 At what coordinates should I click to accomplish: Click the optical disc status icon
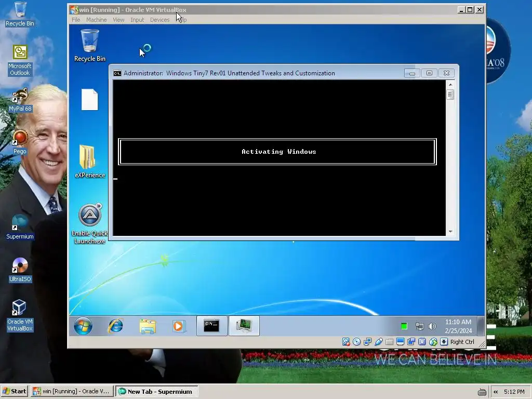[356, 342]
